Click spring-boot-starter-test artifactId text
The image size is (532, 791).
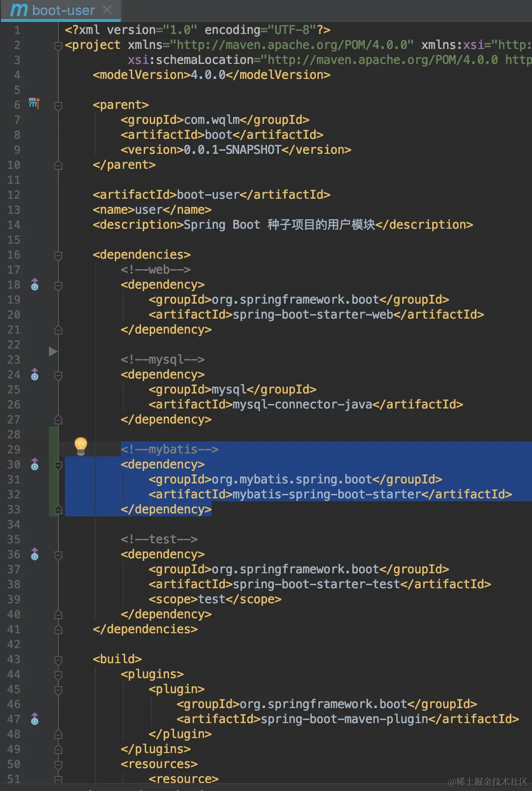[x=316, y=584]
